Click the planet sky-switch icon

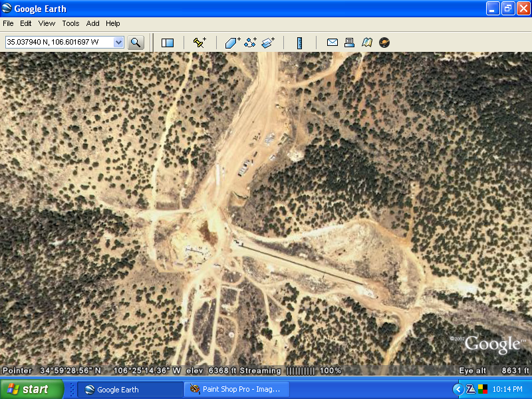(384, 43)
